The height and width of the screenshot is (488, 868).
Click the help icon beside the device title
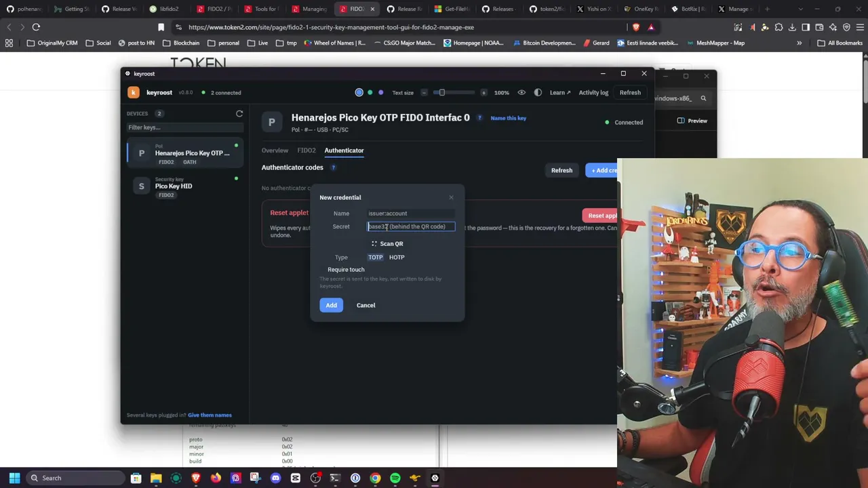coord(479,118)
